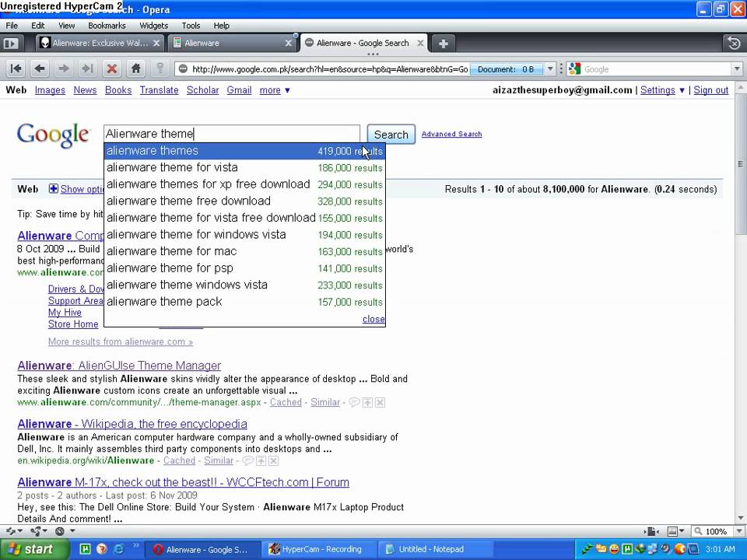Screen dimensions: 747x560
Task: Close the plain Alienware tab
Action: click(288, 43)
